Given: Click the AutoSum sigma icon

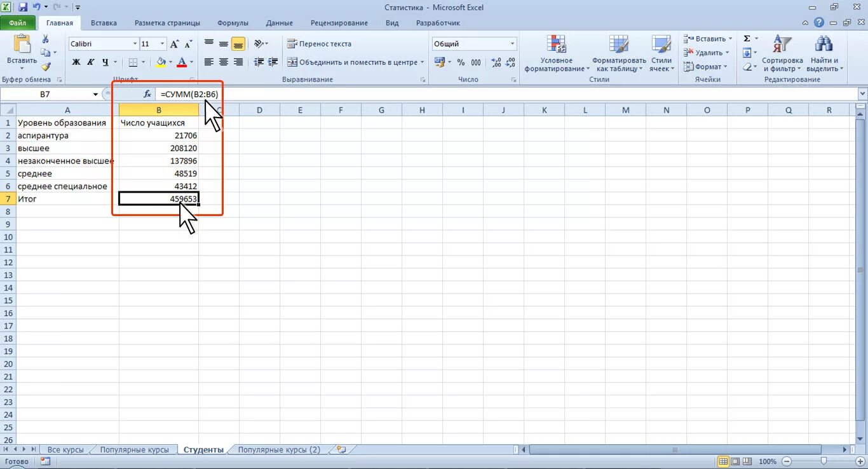Looking at the screenshot, I should click(x=747, y=39).
